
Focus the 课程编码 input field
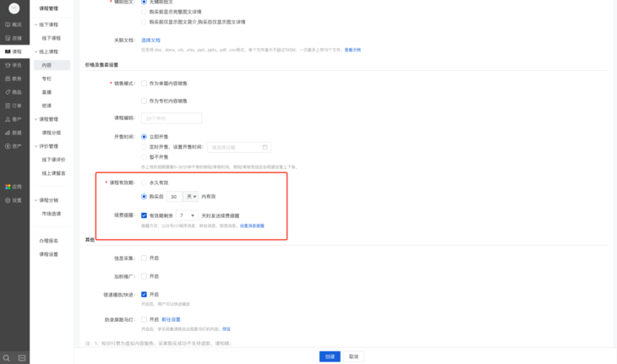172,118
